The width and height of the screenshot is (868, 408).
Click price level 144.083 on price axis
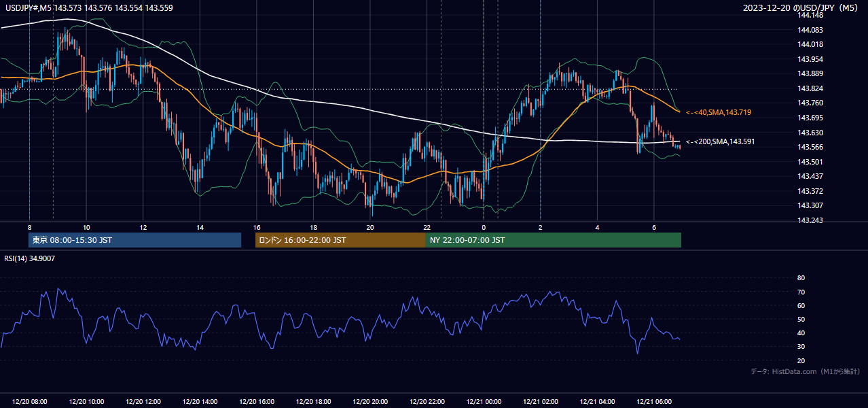coord(811,30)
